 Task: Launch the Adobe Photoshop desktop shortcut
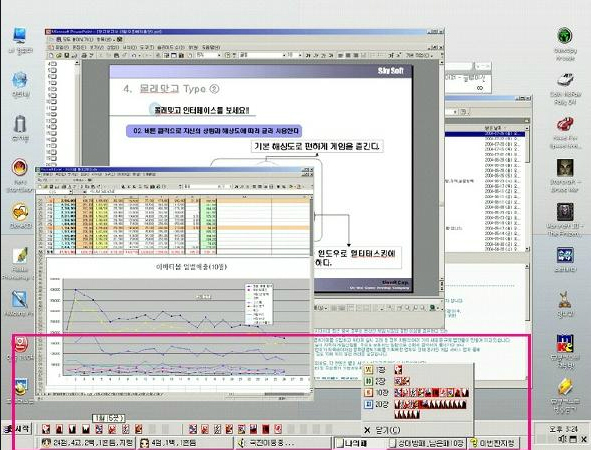click(x=20, y=263)
